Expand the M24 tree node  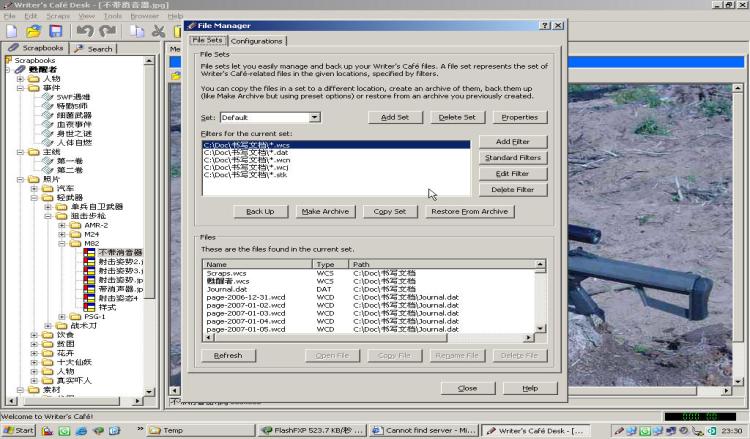pyautogui.click(x=62, y=234)
